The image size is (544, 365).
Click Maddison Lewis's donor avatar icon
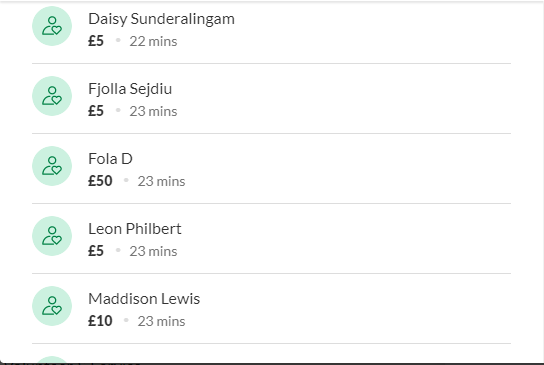point(52,306)
